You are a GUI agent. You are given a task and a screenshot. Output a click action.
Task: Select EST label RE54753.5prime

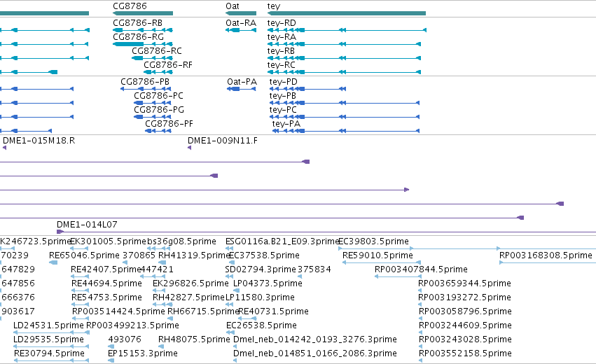pos(106,297)
